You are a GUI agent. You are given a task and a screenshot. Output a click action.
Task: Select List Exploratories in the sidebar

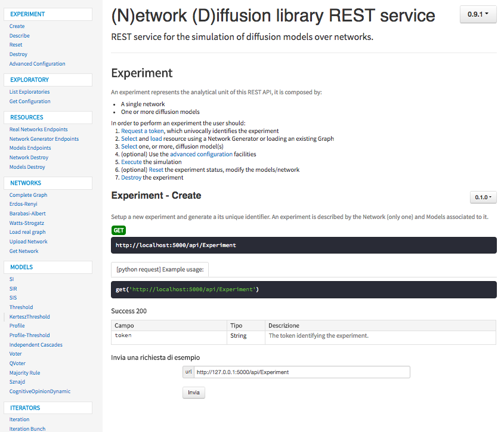coord(29,92)
